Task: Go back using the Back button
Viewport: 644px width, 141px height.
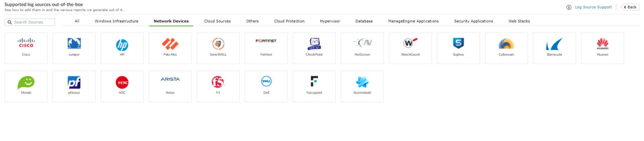Action: (x=630, y=7)
